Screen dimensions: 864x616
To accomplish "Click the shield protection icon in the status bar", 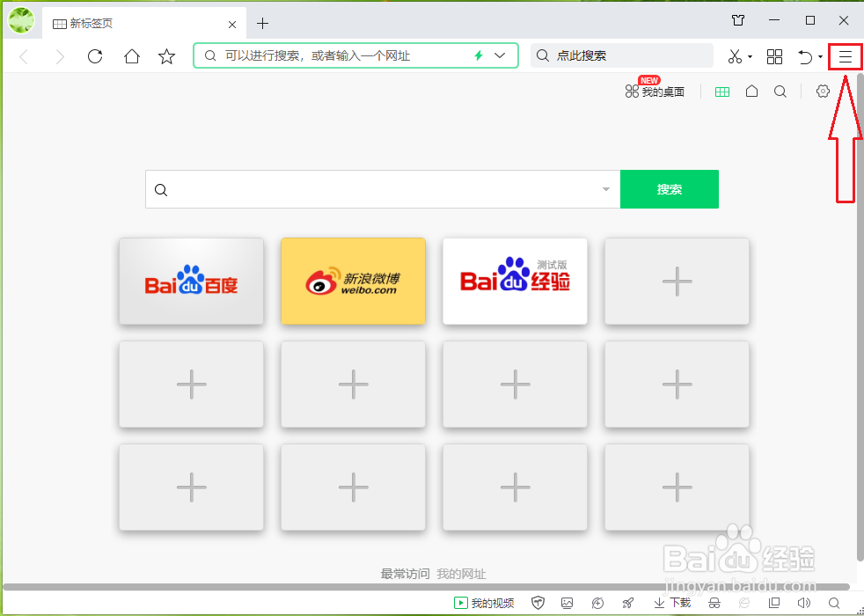I will coord(538,603).
